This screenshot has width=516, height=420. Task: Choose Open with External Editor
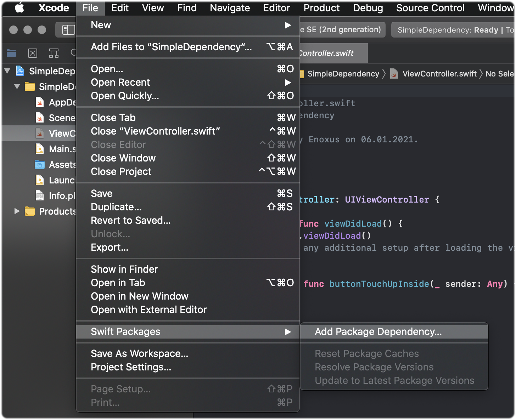[x=188, y=310]
